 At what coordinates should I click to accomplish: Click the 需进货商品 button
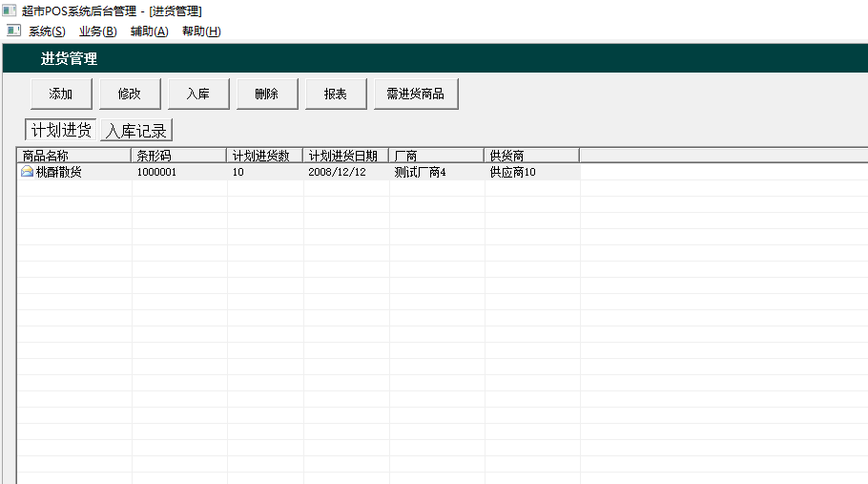coord(416,94)
